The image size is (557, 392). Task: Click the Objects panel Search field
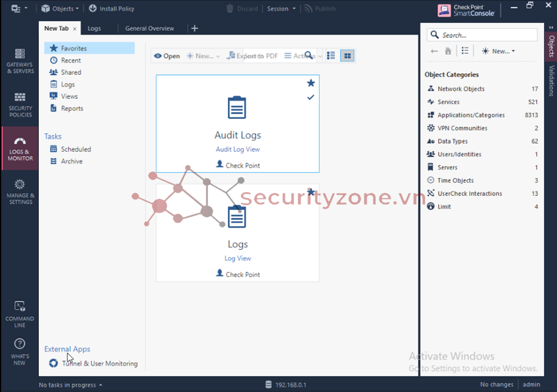(x=482, y=35)
